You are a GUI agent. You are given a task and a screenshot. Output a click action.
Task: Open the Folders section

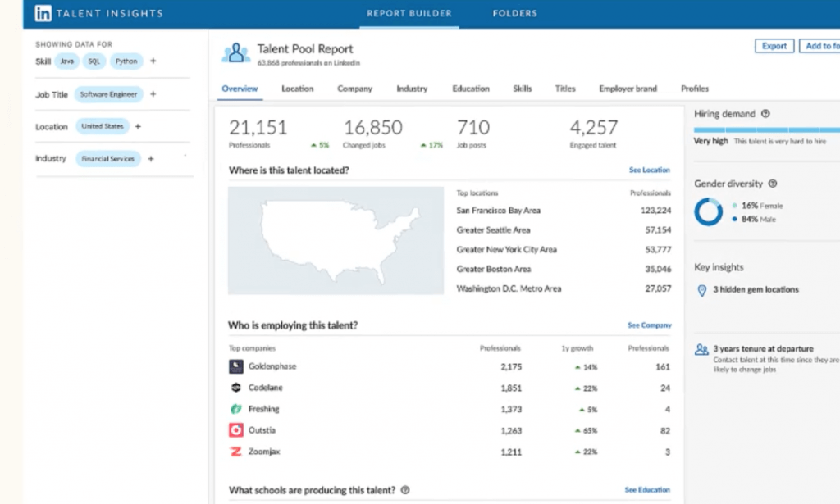pyautogui.click(x=514, y=13)
